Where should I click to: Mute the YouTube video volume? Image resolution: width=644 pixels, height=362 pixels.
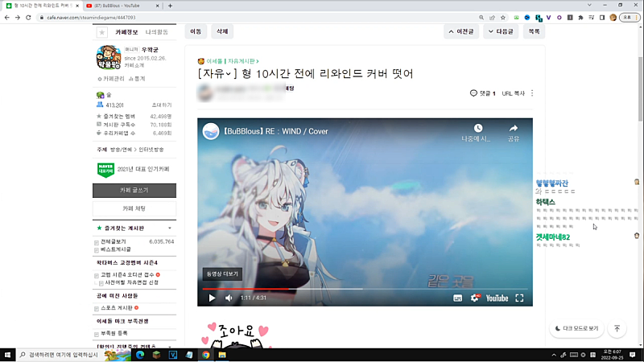229,298
